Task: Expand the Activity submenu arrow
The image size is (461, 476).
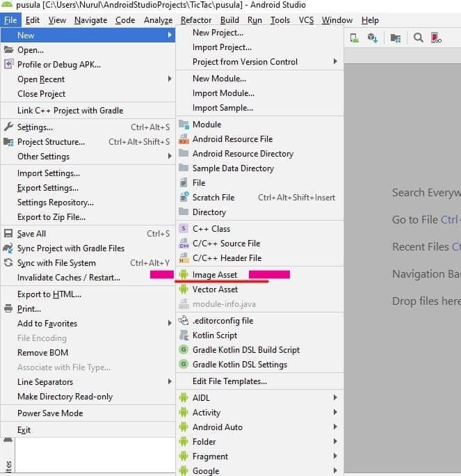Action: 335,412
